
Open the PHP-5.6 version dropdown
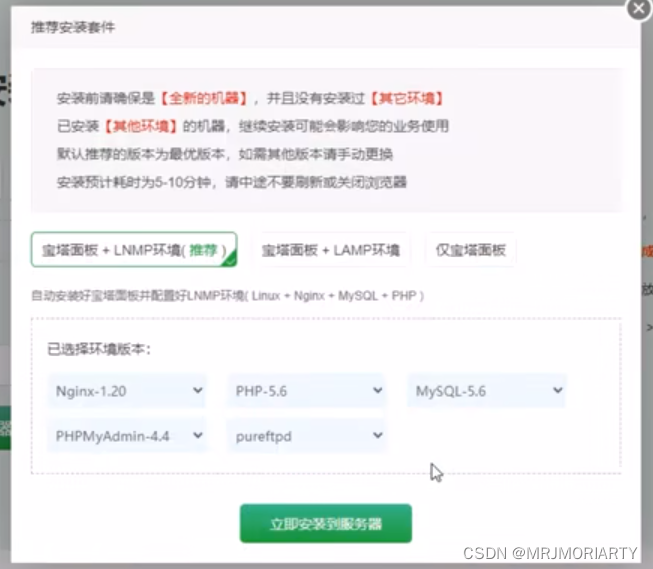(x=307, y=391)
